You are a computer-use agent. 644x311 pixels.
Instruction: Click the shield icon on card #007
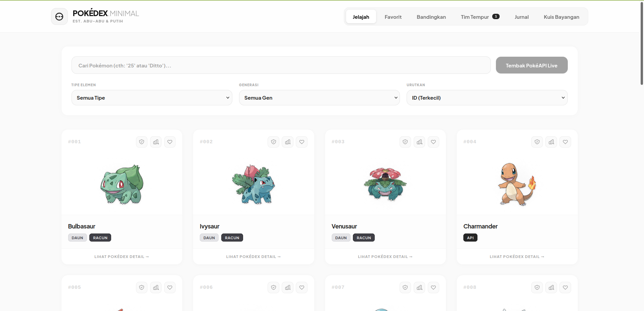pyautogui.click(x=405, y=288)
